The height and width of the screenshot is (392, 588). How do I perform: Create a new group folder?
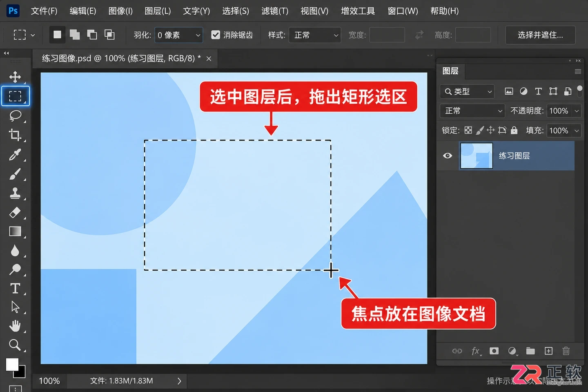coord(530,351)
